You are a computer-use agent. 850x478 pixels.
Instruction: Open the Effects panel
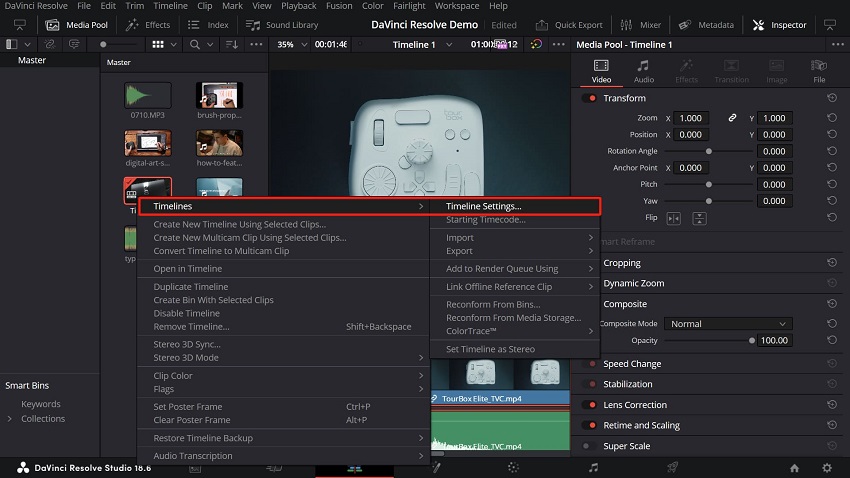pyautogui.click(x=147, y=25)
